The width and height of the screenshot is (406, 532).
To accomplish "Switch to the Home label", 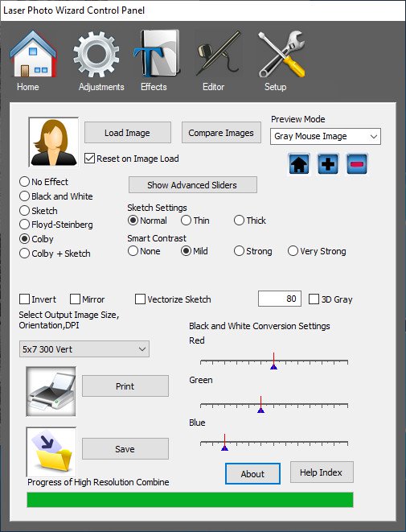I will tap(28, 87).
